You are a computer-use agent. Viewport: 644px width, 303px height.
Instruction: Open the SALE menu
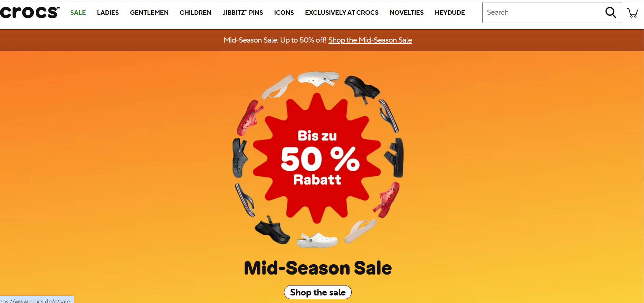[x=78, y=13]
